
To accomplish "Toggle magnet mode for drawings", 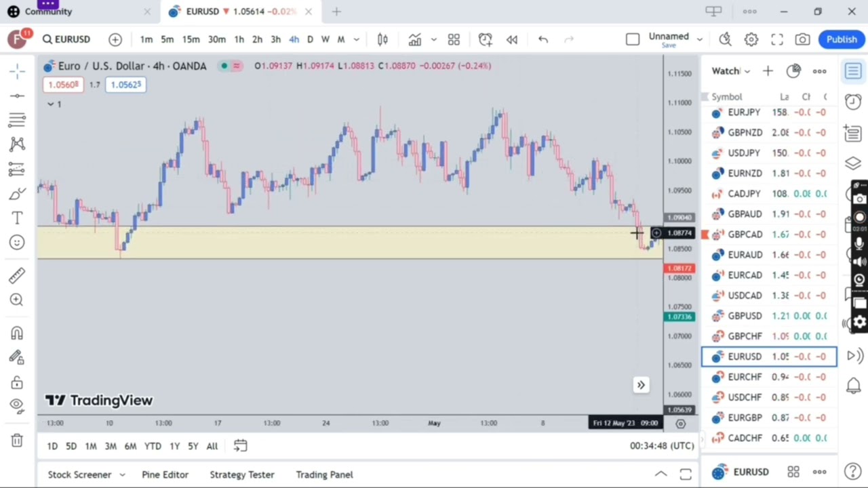I will [x=18, y=333].
